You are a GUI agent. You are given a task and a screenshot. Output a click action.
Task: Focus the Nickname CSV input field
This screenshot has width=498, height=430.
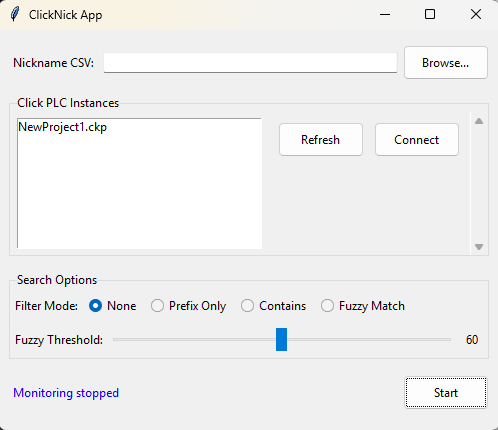pyautogui.click(x=250, y=63)
